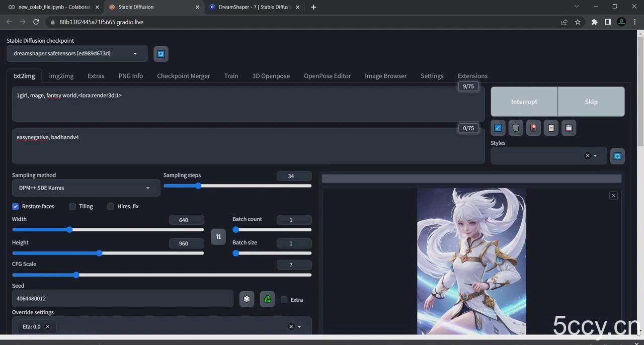Image resolution: width=644 pixels, height=345 pixels.
Task: Open the browser side panel icon
Action: (x=608, y=22)
